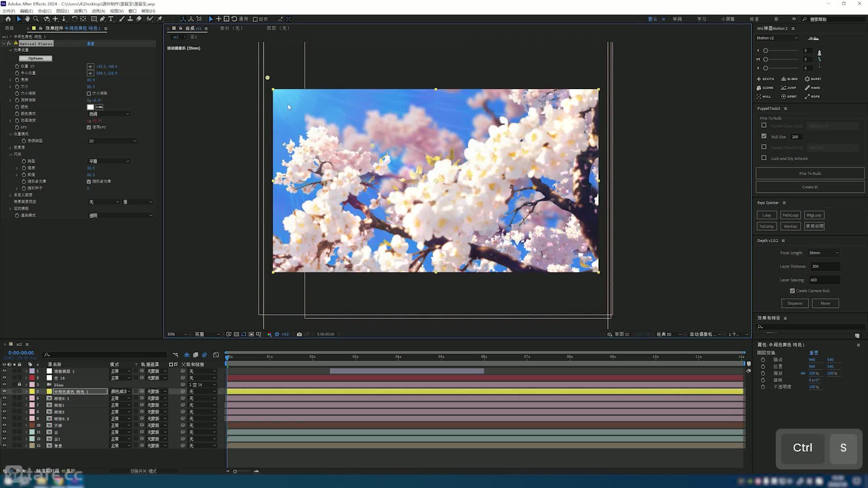Toggle visibility of layer 13 背景
The image size is (868, 488).
tap(4, 446)
